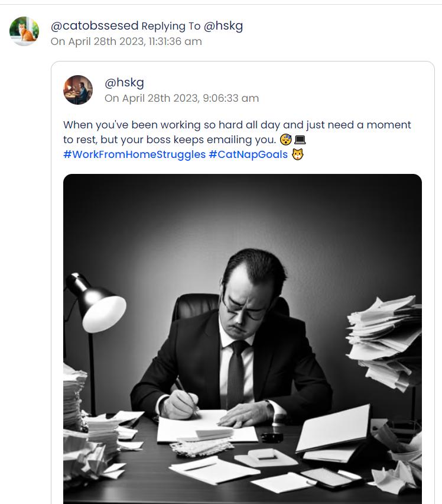
Task: Open the @catobssesed username link
Action: tap(95, 26)
